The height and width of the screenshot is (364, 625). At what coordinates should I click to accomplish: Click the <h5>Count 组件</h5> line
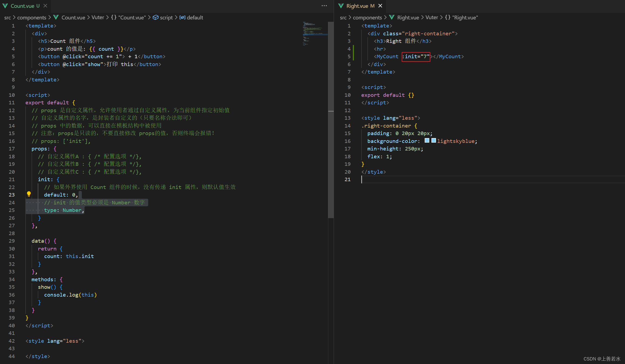click(67, 41)
